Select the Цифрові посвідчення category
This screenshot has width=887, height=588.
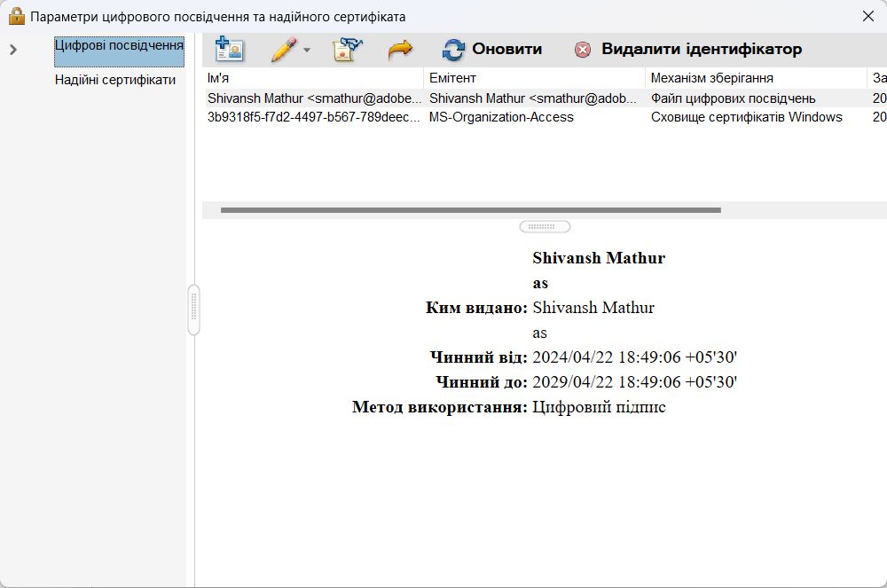pos(119,44)
